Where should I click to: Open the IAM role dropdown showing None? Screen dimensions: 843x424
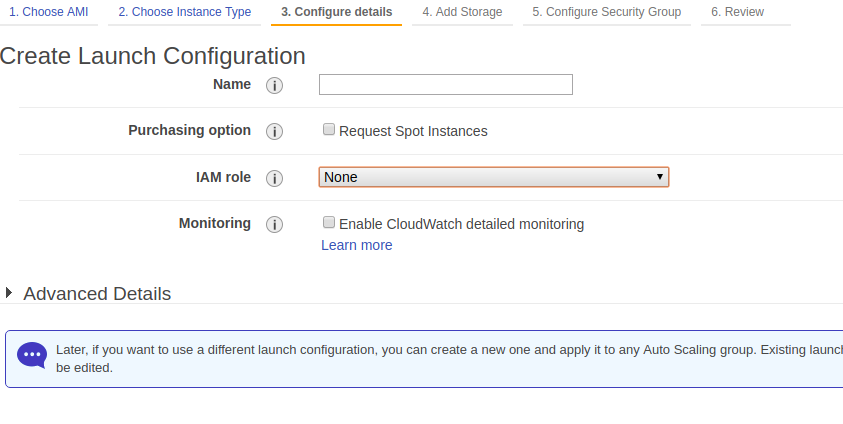pos(493,177)
